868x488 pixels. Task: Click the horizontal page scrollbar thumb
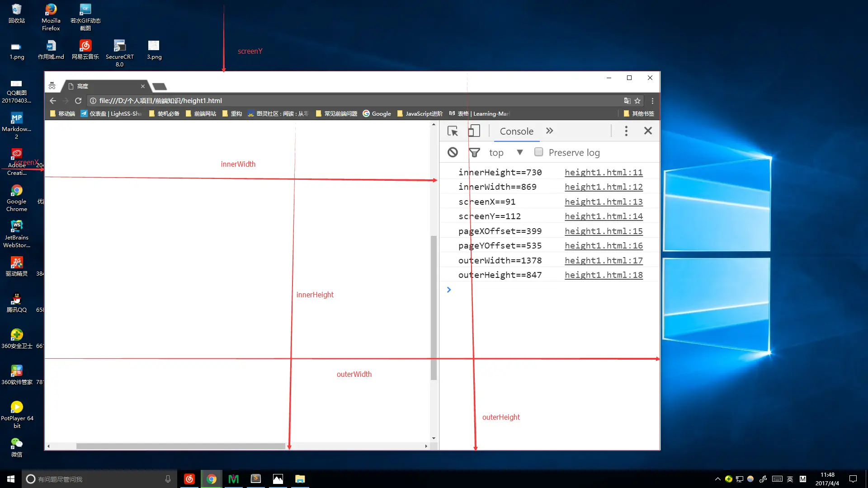181,446
